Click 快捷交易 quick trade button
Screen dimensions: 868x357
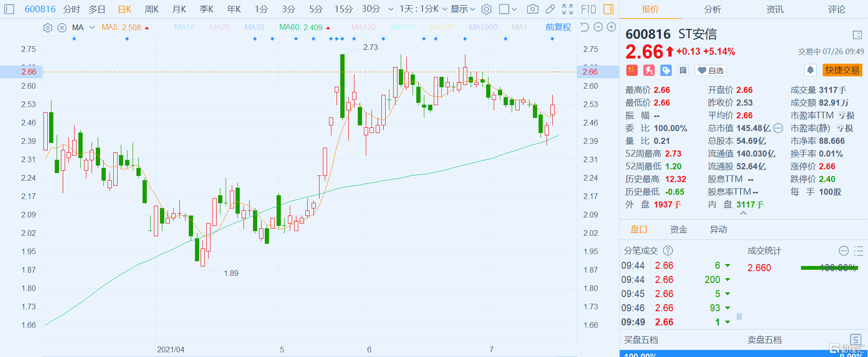pyautogui.click(x=843, y=70)
